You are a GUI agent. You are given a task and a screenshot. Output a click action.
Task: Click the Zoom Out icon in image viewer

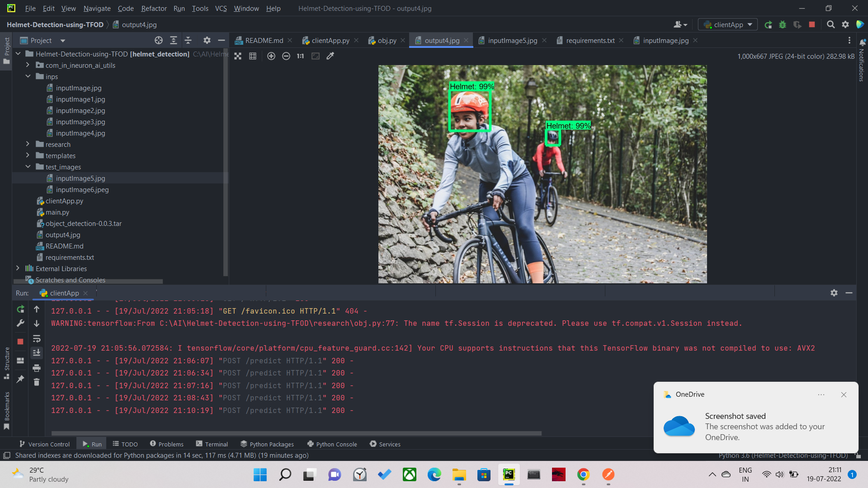[286, 56]
